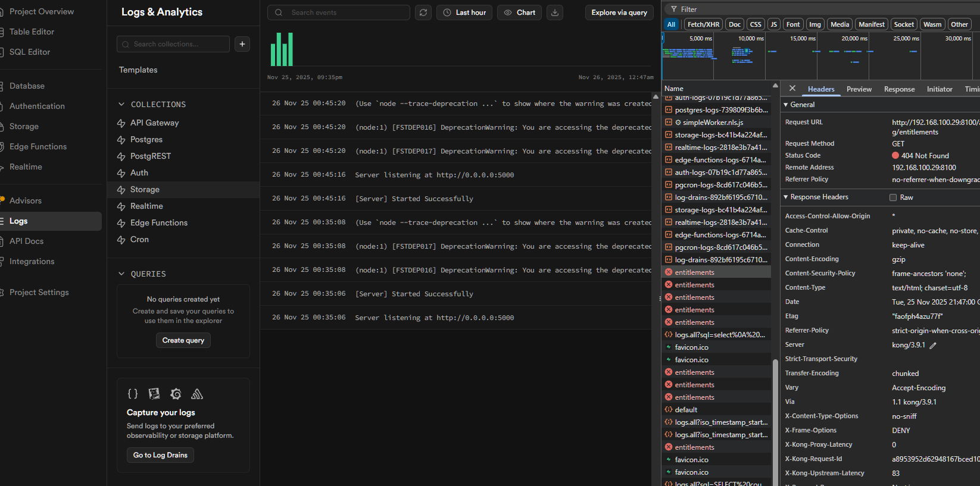Viewport: 980px width, 486px height.
Task: Click the Create query button
Action: coord(183,340)
